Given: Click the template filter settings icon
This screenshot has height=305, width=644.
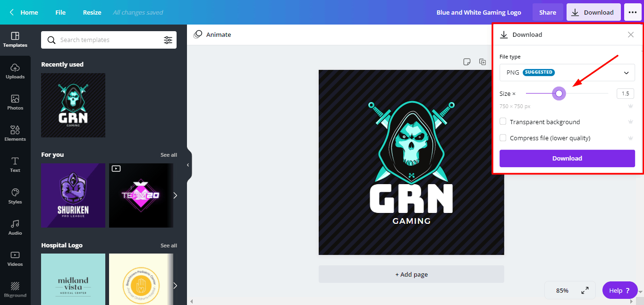Looking at the screenshot, I should pos(168,40).
